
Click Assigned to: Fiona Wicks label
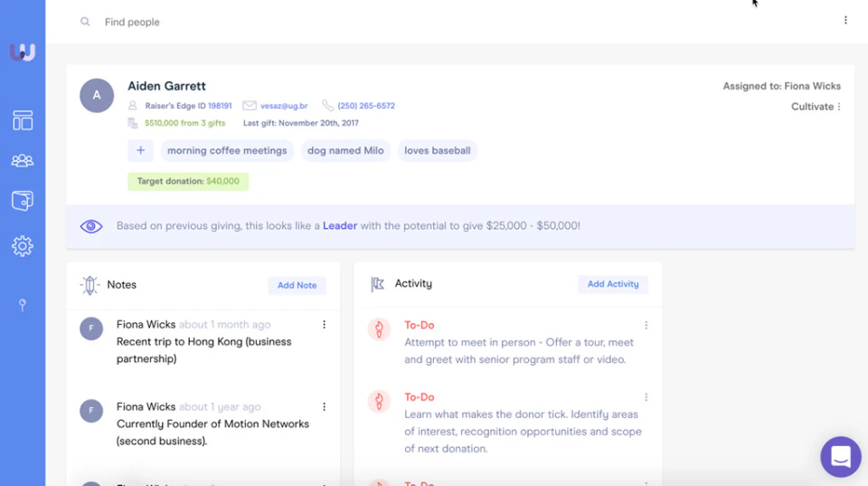pyautogui.click(x=781, y=86)
